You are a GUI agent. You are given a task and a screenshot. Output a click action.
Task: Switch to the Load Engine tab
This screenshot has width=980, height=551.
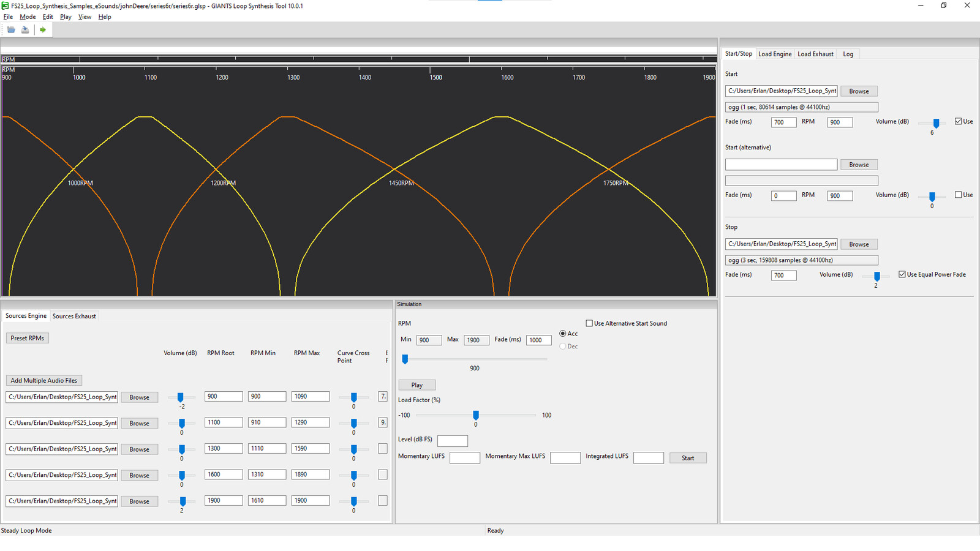pos(775,54)
